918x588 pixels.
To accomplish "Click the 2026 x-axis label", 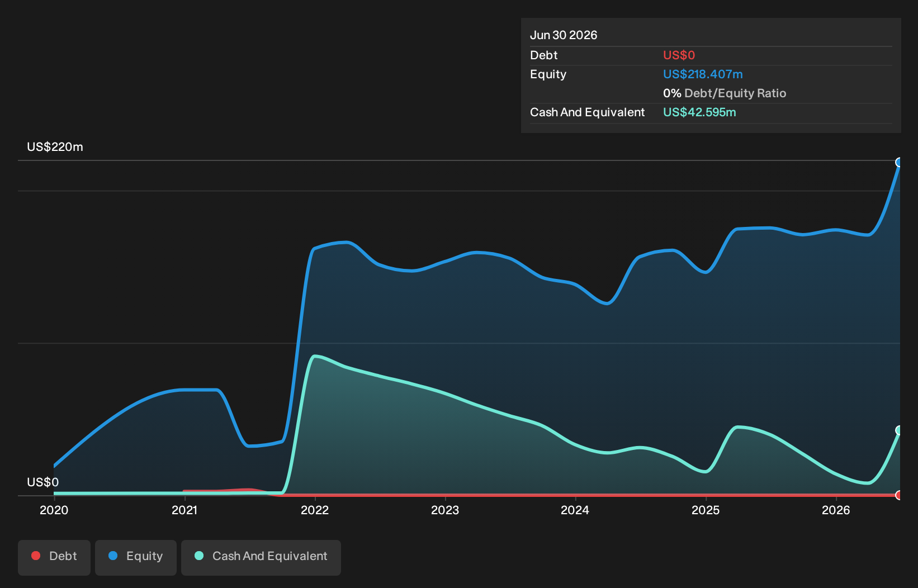I will (836, 510).
